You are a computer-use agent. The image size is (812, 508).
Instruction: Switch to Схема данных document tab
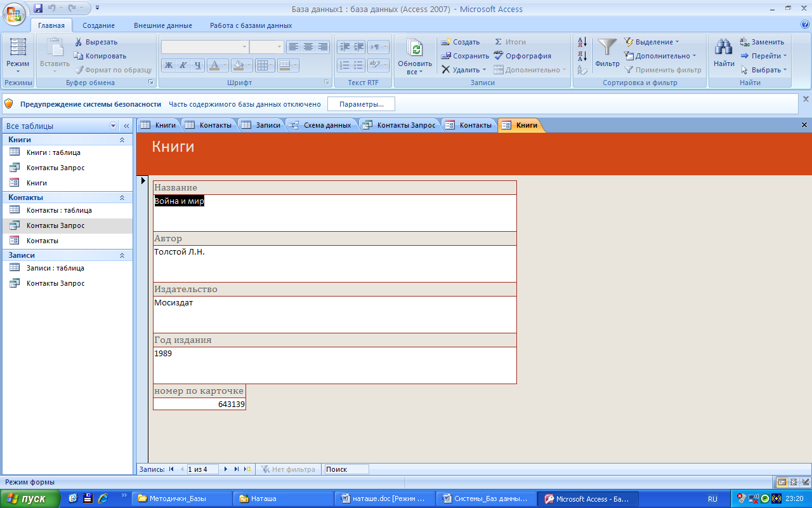point(321,125)
